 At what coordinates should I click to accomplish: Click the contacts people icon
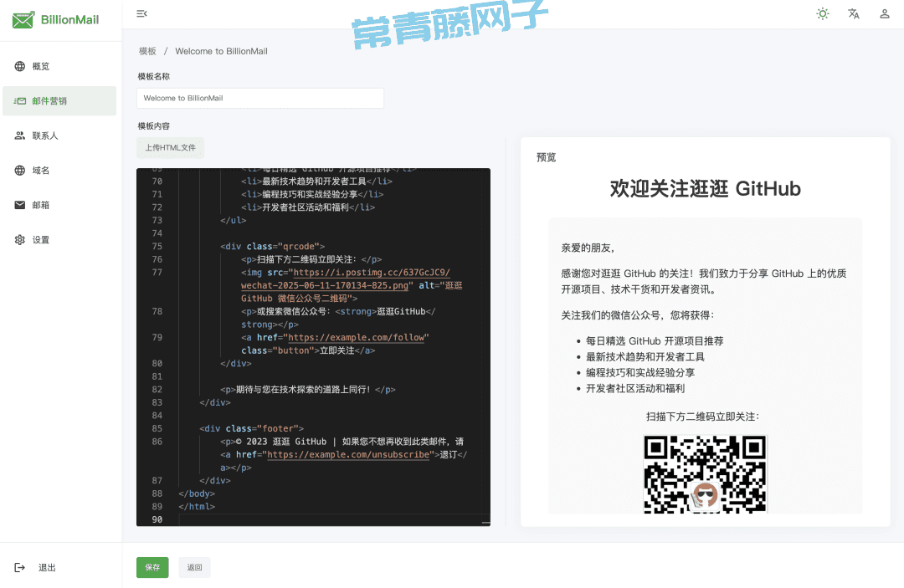pos(20,135)
